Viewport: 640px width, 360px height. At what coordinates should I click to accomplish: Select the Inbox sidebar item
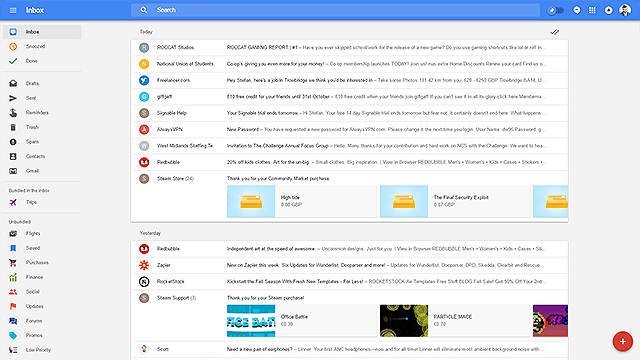pyautogui.click(x=42, y=32)
